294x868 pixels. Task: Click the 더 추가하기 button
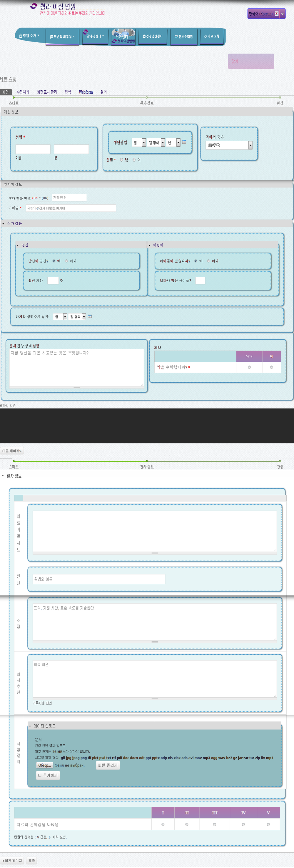click(48, 775)
